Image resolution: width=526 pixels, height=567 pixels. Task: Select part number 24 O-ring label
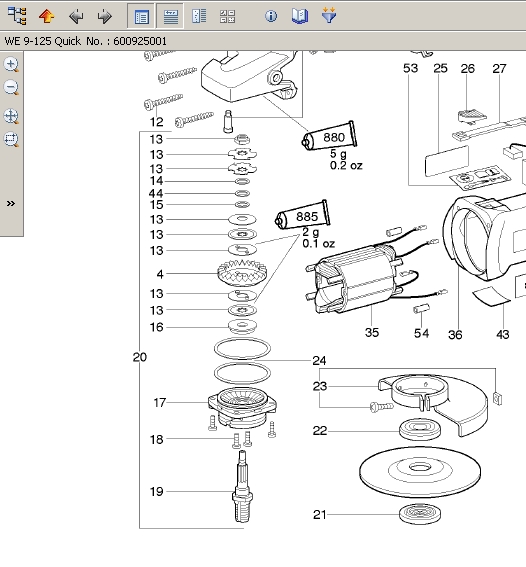(320, 361)
